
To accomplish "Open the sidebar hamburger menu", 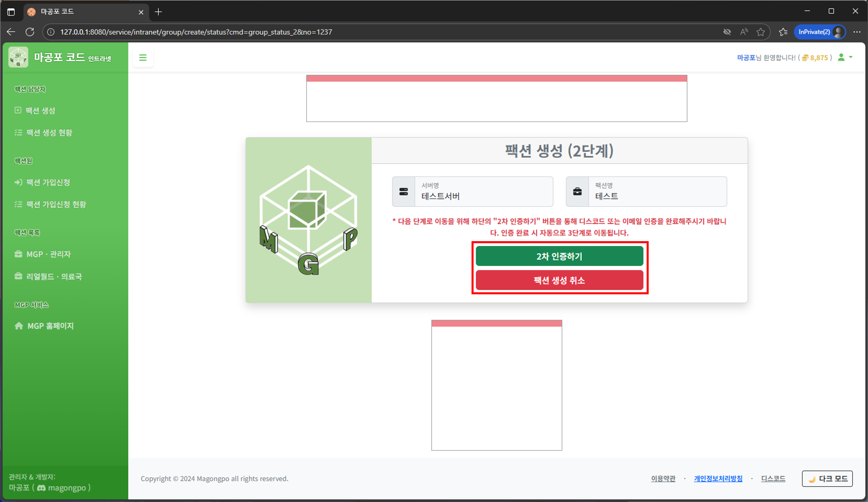I will (x=143, y=57).
